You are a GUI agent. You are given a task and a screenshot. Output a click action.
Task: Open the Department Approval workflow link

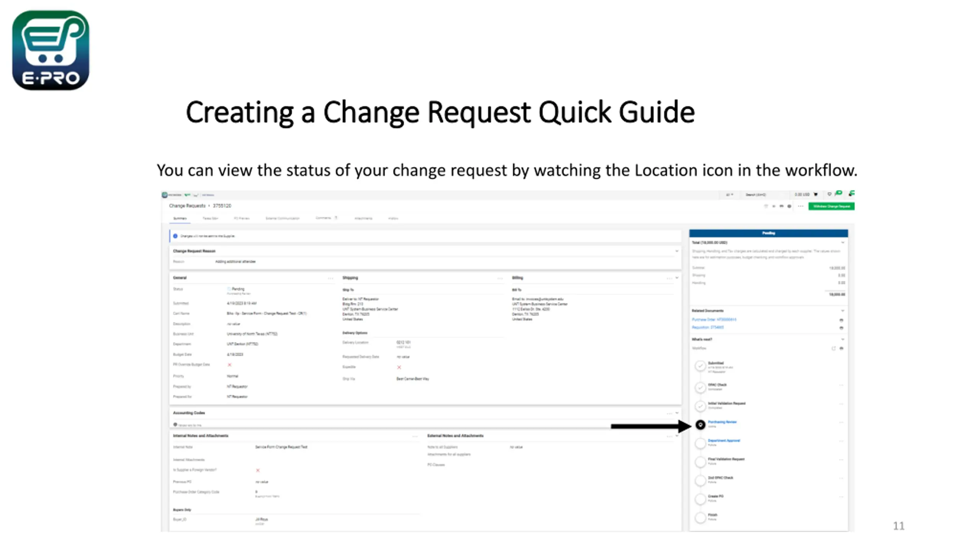click(x=724, y=441)
